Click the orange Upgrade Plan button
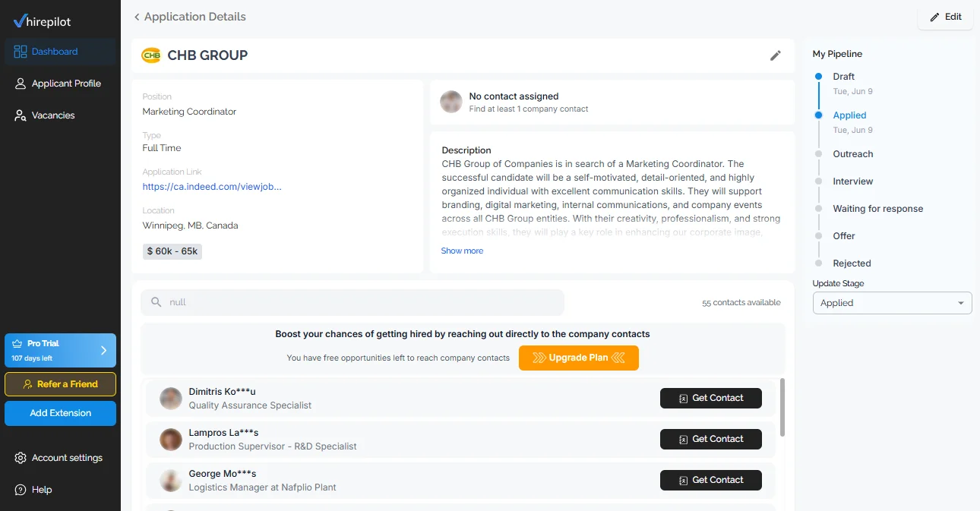 click(x=579, y=358)
